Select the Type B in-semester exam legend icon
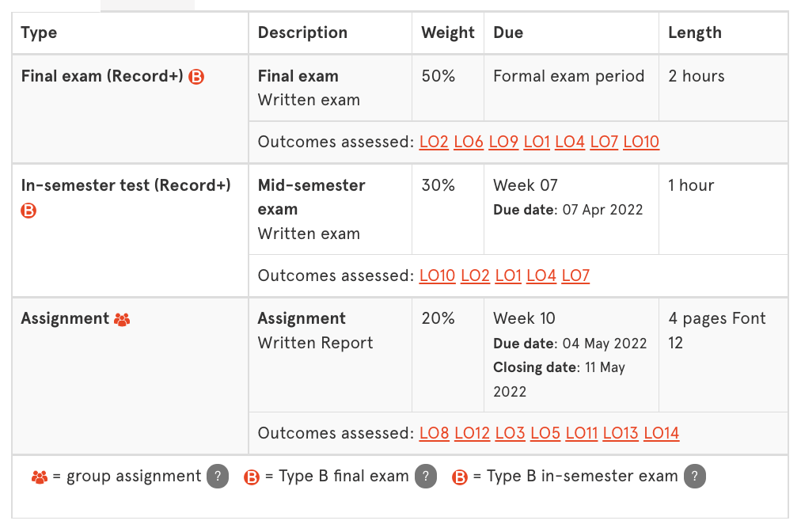 [x=460, y=477]
